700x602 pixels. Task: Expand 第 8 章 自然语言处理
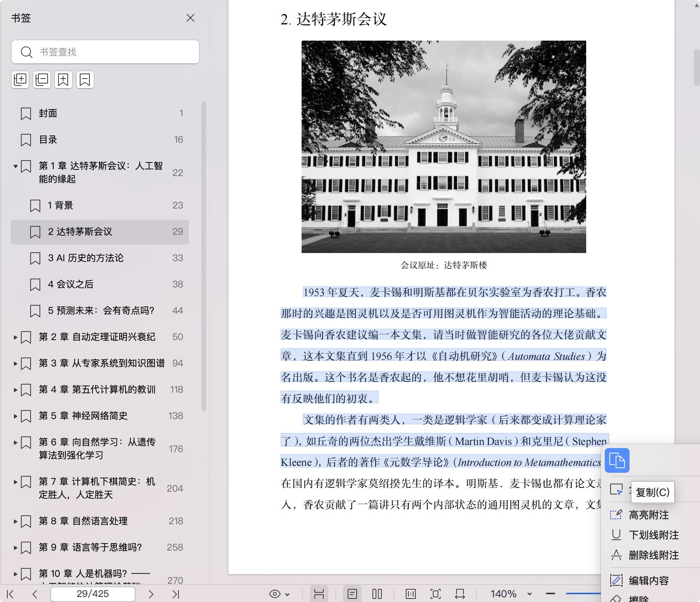[15, 521]
